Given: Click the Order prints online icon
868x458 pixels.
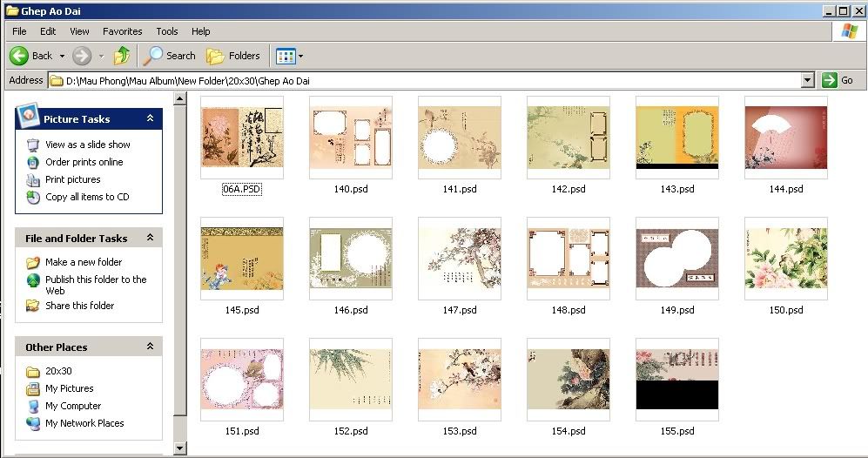Looking at the screenshot, I should tap(33, 162).
